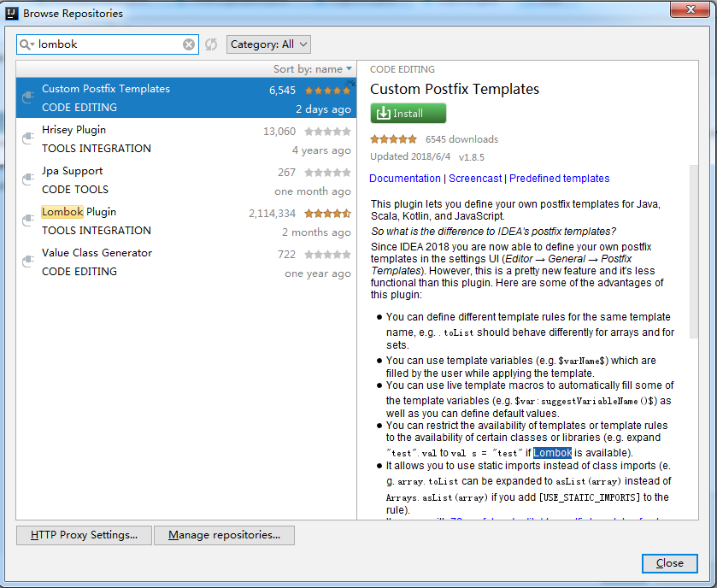Image resolution: width=717 pixels, height=588 pixels.
Task: Select Jpa Support in list
Action: pos(186,179)
